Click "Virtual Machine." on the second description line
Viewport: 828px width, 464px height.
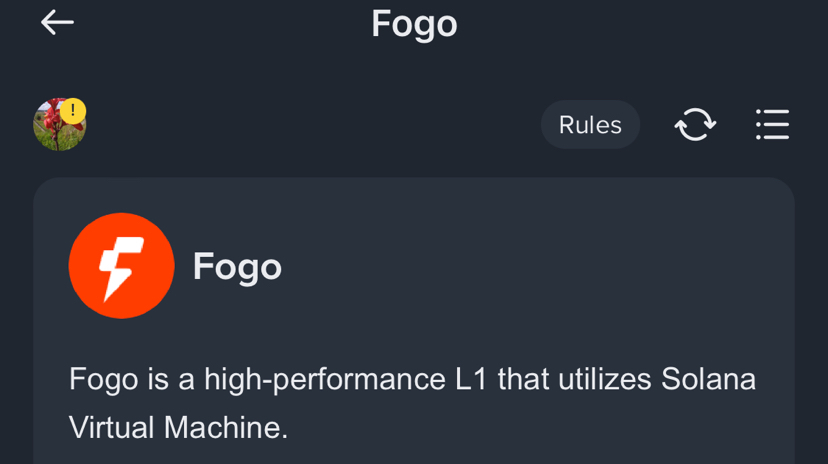(x=178, y=427)
